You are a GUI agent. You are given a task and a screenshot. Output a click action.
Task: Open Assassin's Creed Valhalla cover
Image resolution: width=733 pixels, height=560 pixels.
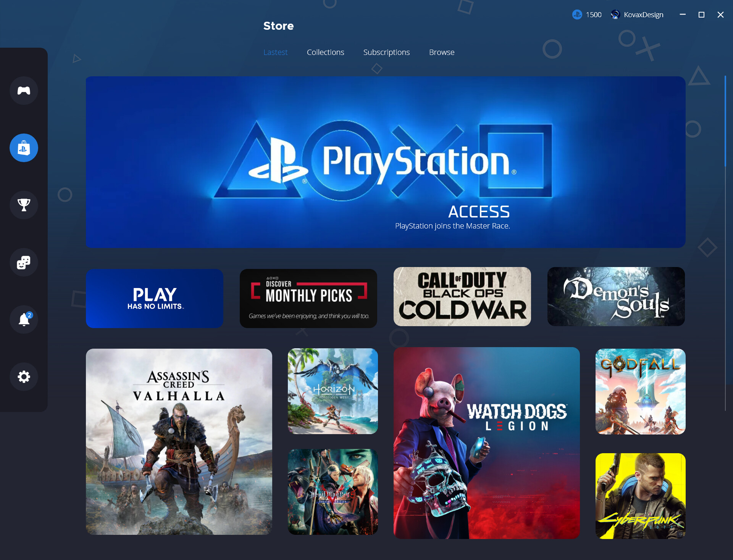coord(179,441)
